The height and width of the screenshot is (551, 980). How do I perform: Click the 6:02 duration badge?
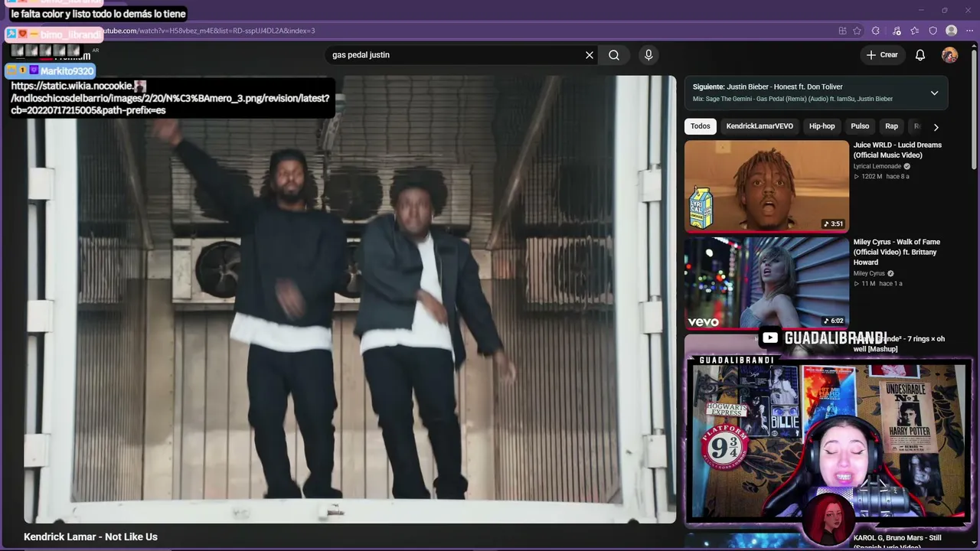[834, 321]
